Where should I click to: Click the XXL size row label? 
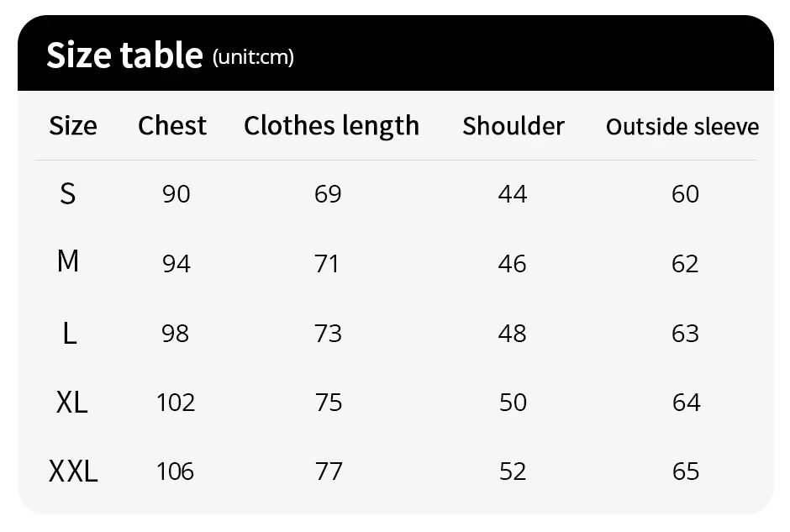tap(73, 471)
